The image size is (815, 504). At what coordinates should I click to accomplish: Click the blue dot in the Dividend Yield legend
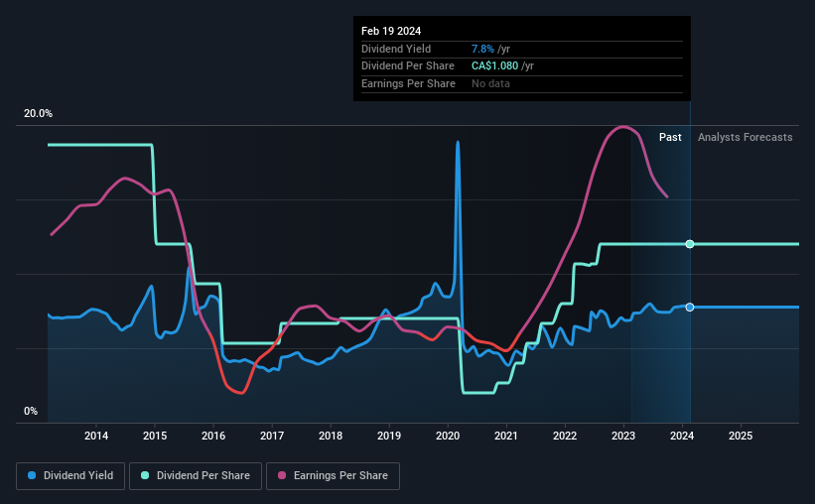point(35,476)
